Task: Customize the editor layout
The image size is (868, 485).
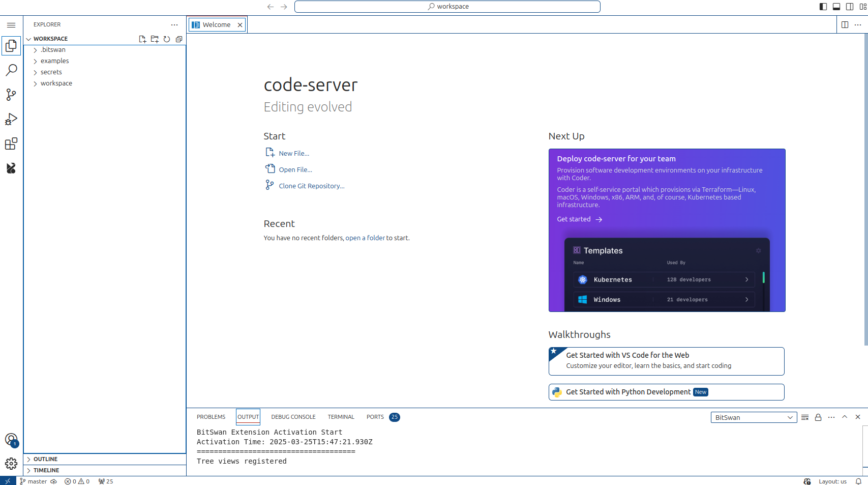Action: tap(863, 7)
